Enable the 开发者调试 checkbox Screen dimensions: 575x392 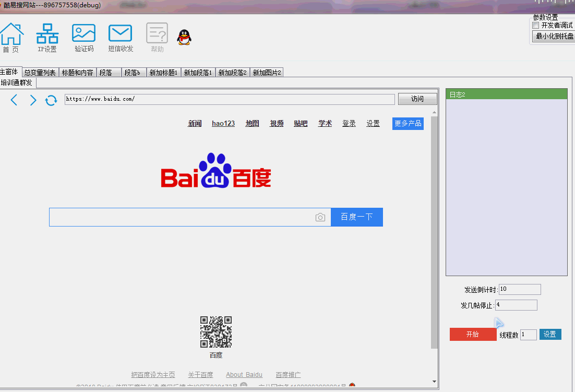tap(536, 25)
